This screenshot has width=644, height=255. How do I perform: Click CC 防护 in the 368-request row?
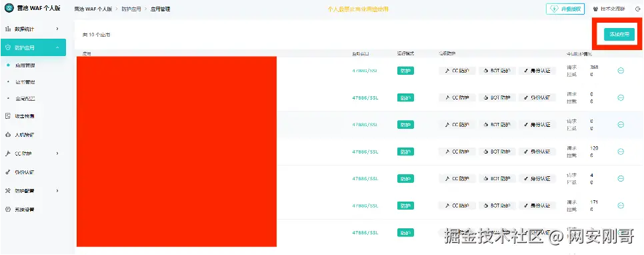457,71
